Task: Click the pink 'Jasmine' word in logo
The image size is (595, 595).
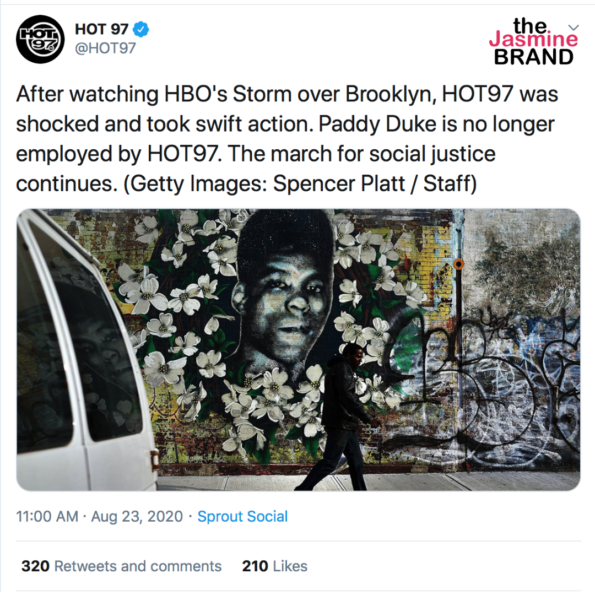Action: point(533,40)
